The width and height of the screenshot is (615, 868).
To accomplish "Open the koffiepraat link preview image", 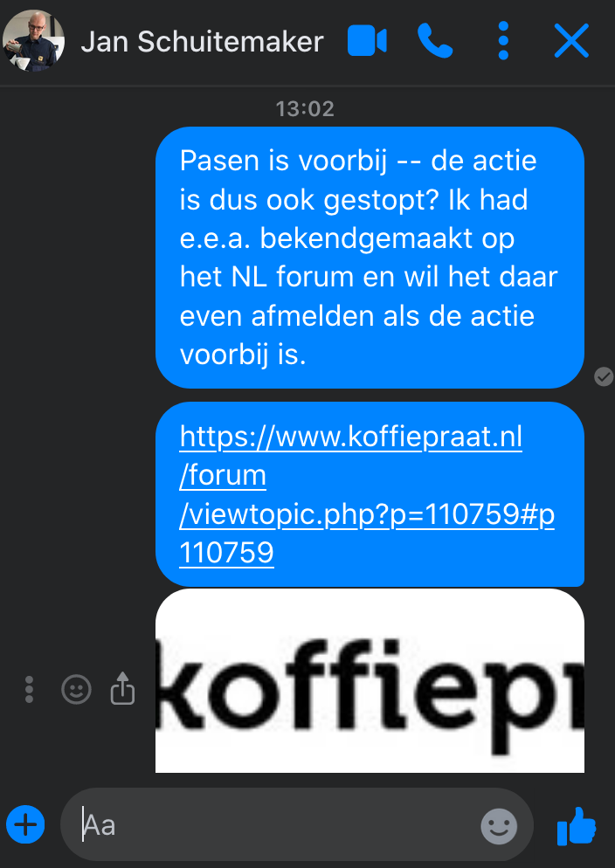I will point(370,680).
